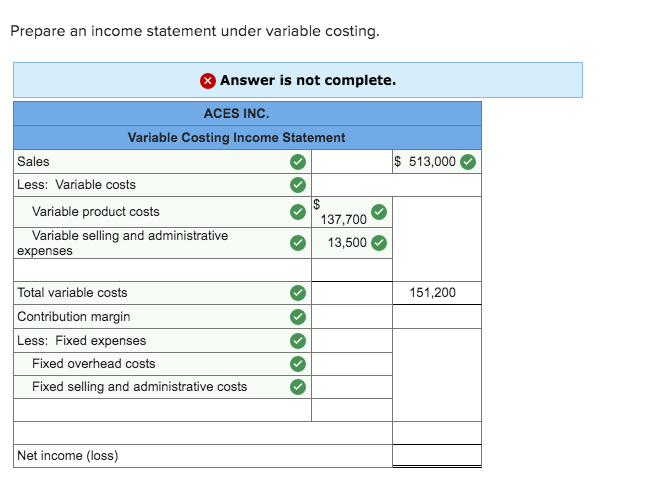Click the 13,500 variable selling expense field
The image size is (648, 487).
[x=352, y=243]
